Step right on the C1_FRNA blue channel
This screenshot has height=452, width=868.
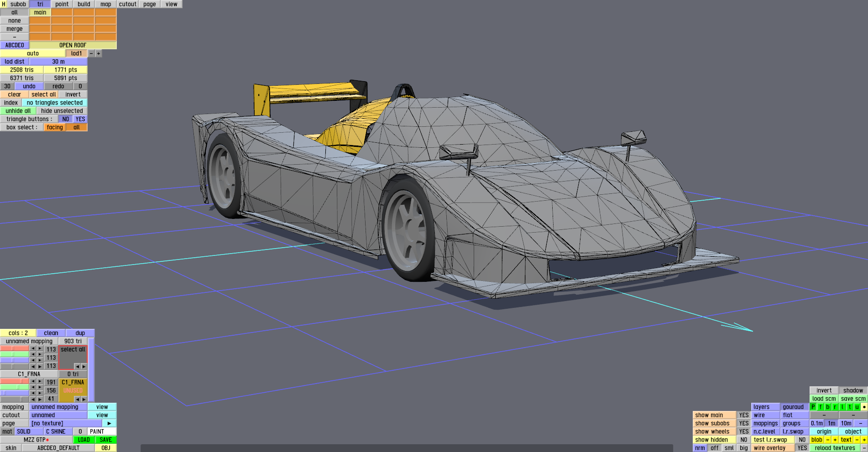point(40,392)
